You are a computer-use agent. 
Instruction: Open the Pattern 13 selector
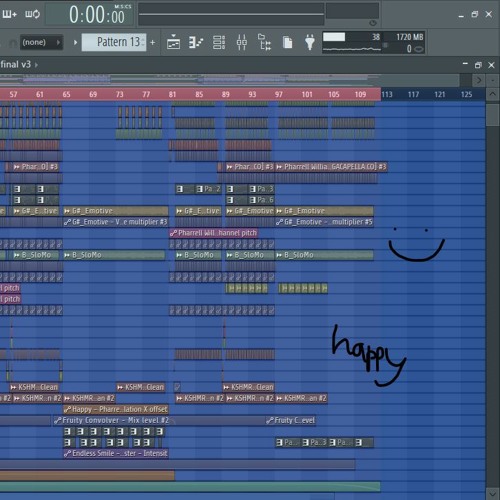click(x=114, y=42)
